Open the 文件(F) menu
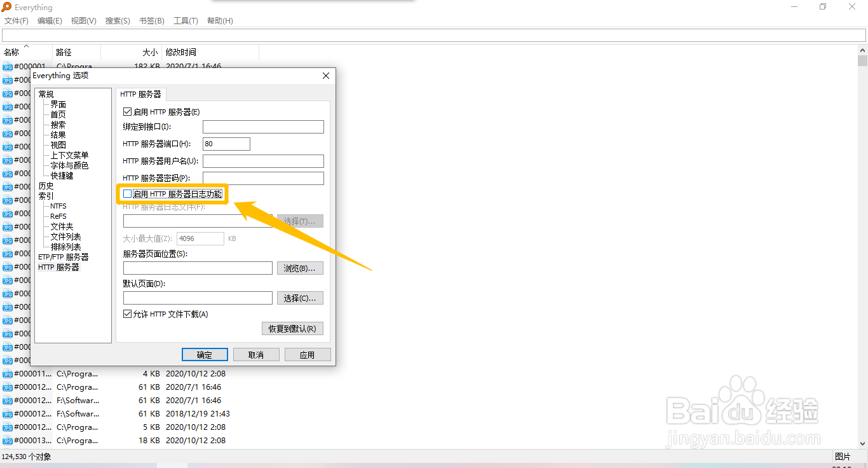The width and height of the screenshot is (868, 468). [17, 21]
